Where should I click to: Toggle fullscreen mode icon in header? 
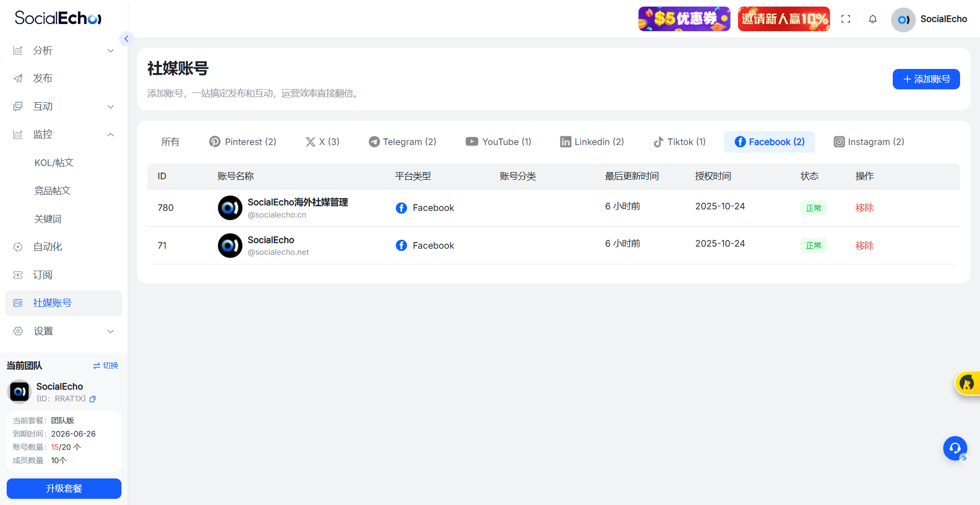coord(846,19)
